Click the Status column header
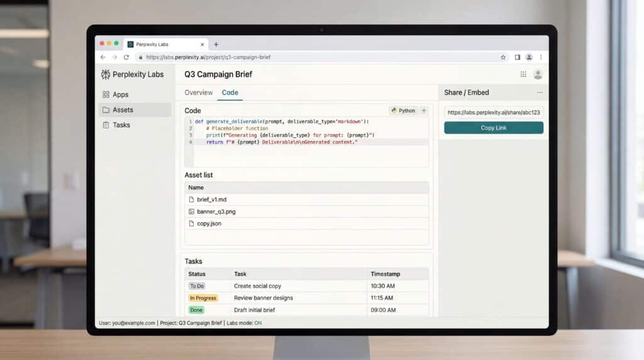This screenshot has width=644, height=360. (x=197, y=274)
